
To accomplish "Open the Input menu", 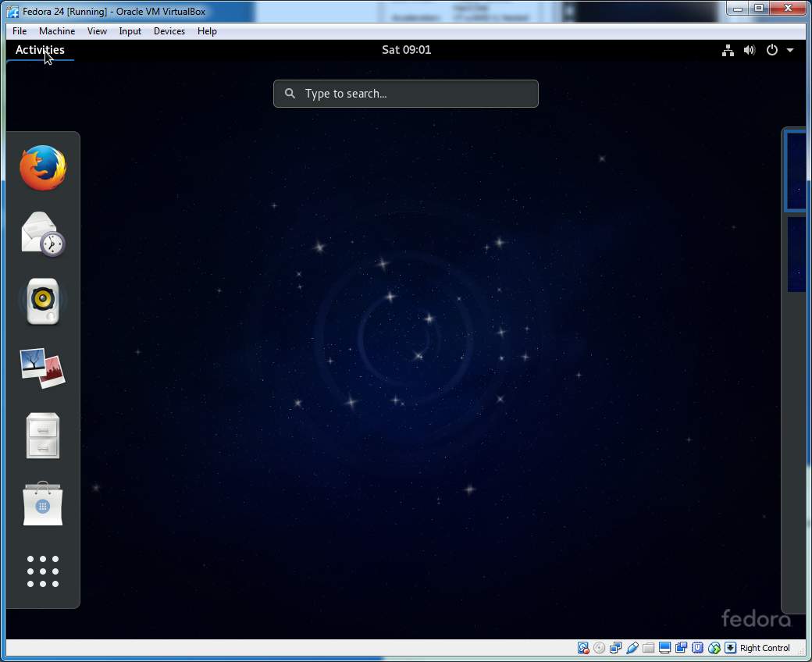I will 130,31.
